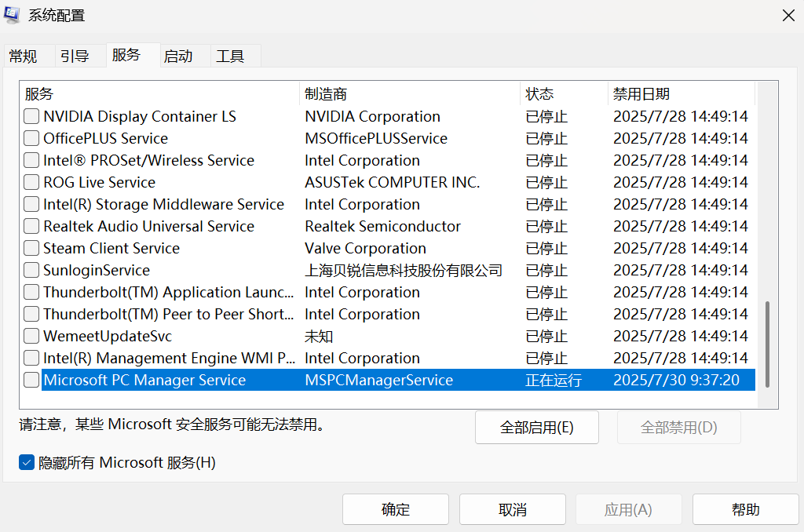Check Intel(R) Storage Middleware Service box
The width and height of the screenshot is (804, 532).
(x=31, y=205)
